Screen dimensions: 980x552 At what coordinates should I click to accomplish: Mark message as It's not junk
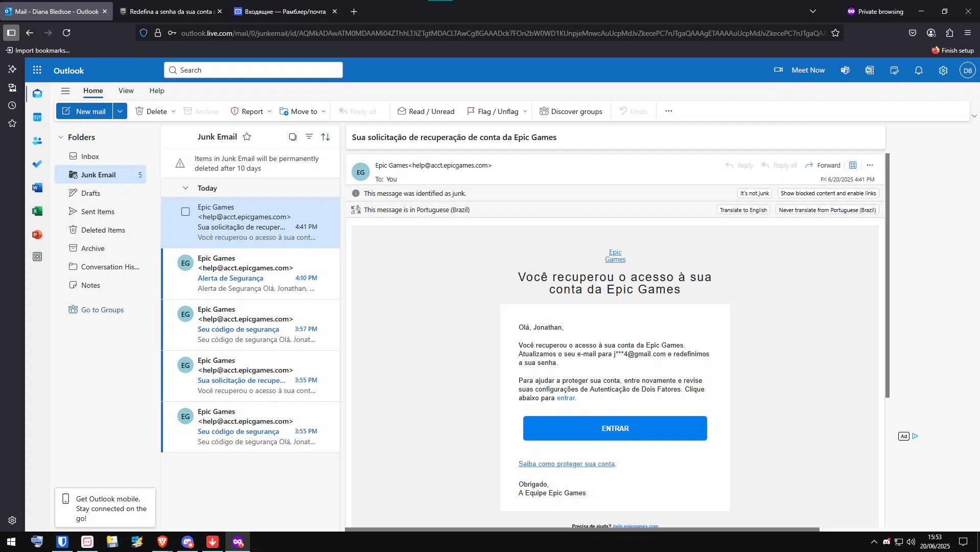coord(754,193)
